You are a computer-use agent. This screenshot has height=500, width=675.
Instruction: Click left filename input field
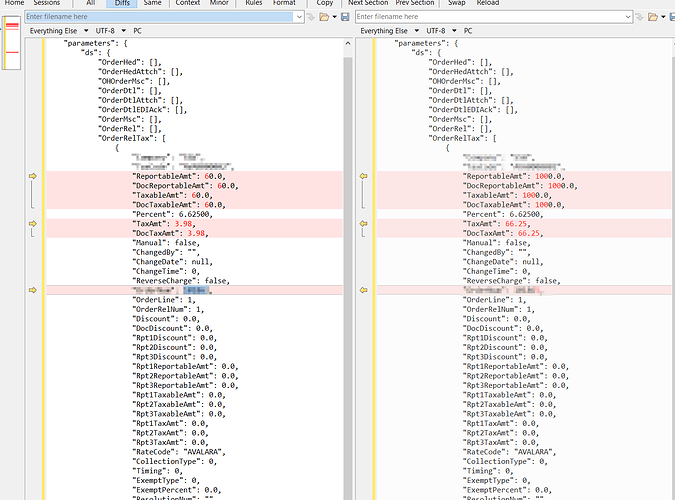pyautogui.click(x=159, y=17)
